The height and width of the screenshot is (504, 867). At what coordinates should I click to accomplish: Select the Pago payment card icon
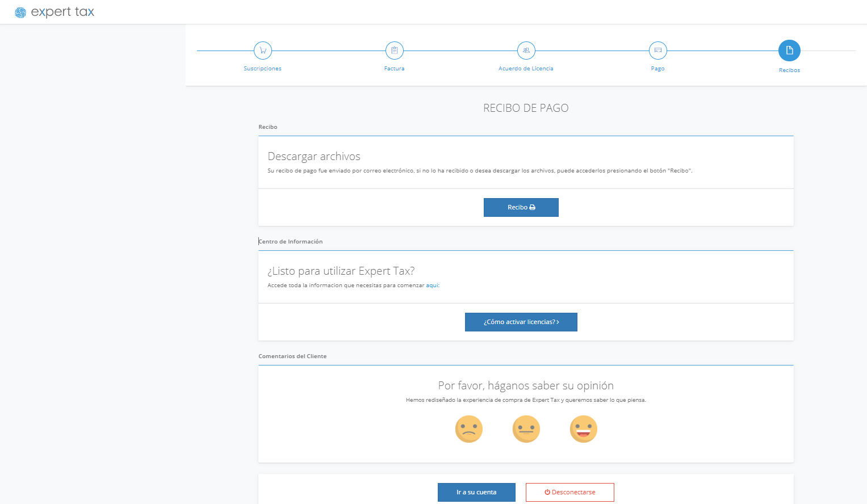point(657,50)
